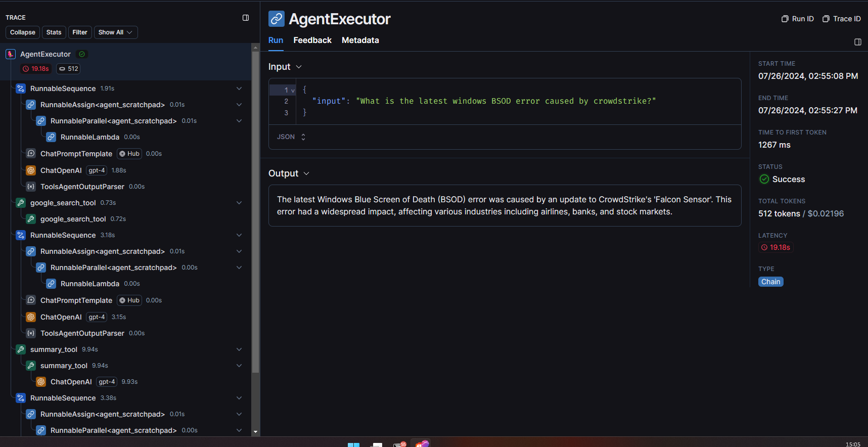This screenshot has width=868, height=447.
Task: Switch to the Run tab
Action: [x=276, y=40]
